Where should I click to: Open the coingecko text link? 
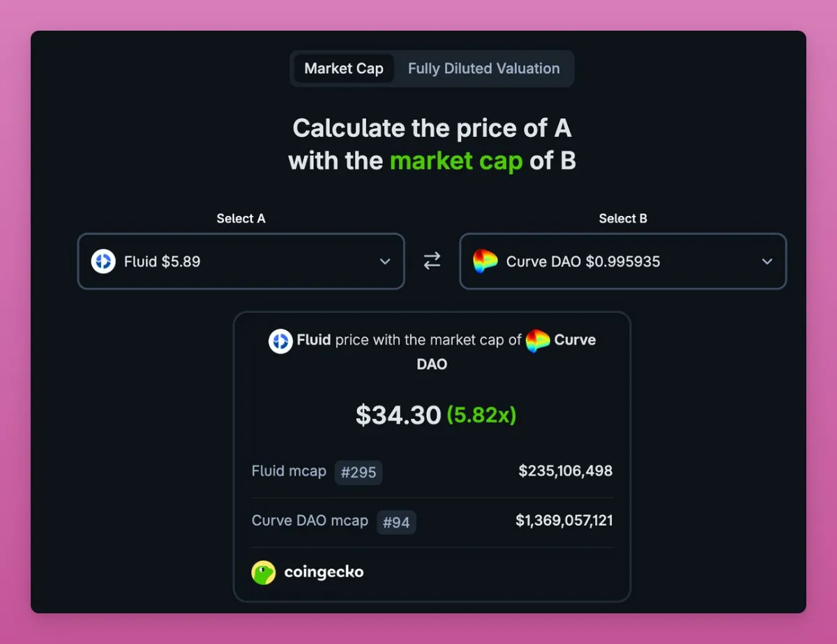[324, 573]
